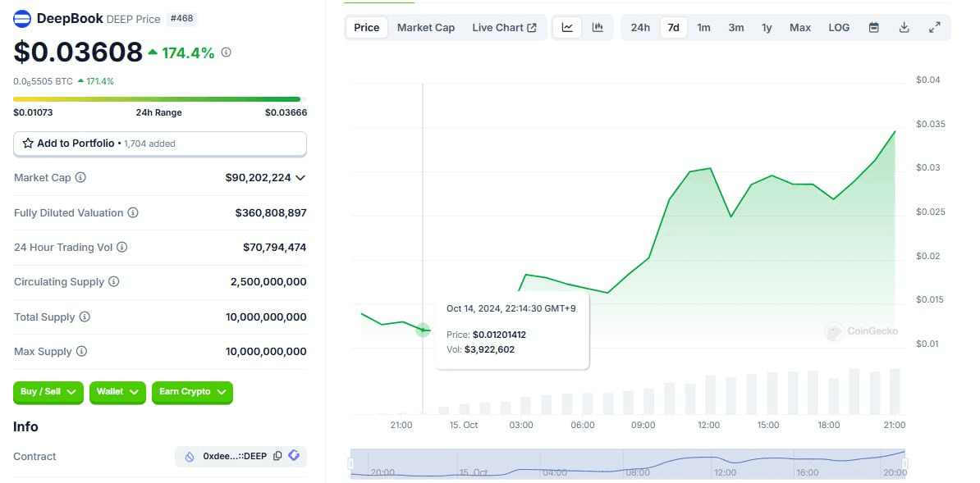Viewport: 980px width, 483px height.
Task: Click the tooltip volume $3,922,602
Action: coord(489,349)
